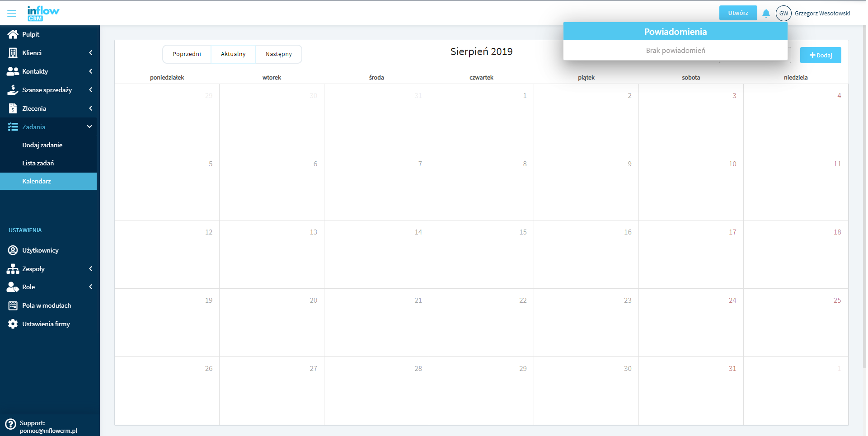Collapse the Zadania menu chevron
Image resolution: width=868 pixels, height=436 pixels.
pos(89,127)
